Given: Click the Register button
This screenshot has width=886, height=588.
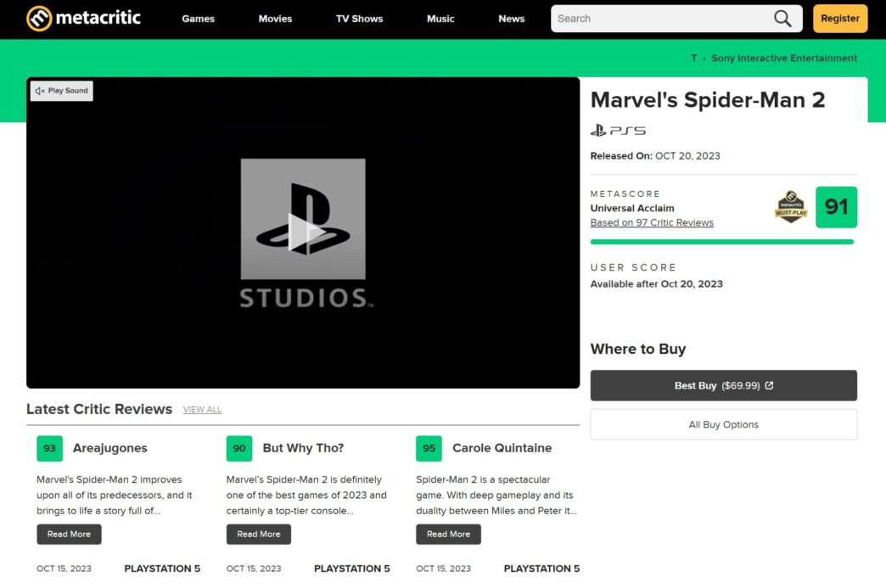Looking at the screenshot, I should pos(840,19).
